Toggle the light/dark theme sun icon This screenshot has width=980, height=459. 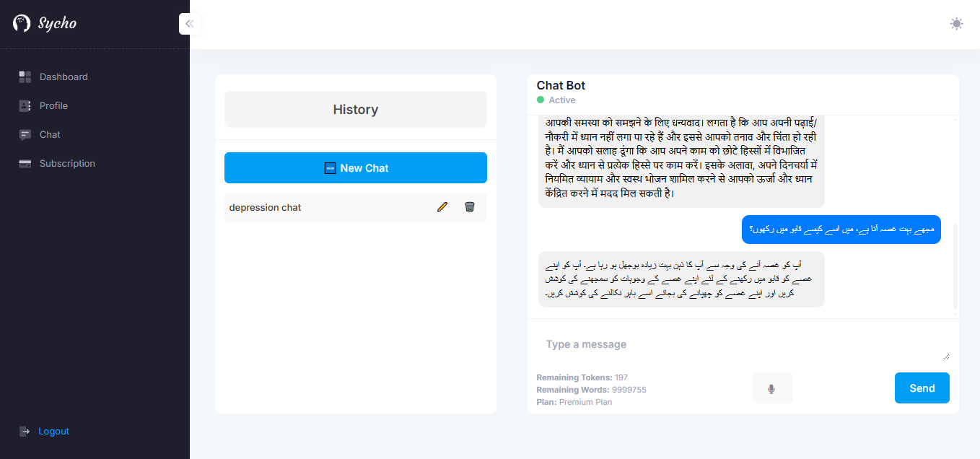[x=956, y=24]
